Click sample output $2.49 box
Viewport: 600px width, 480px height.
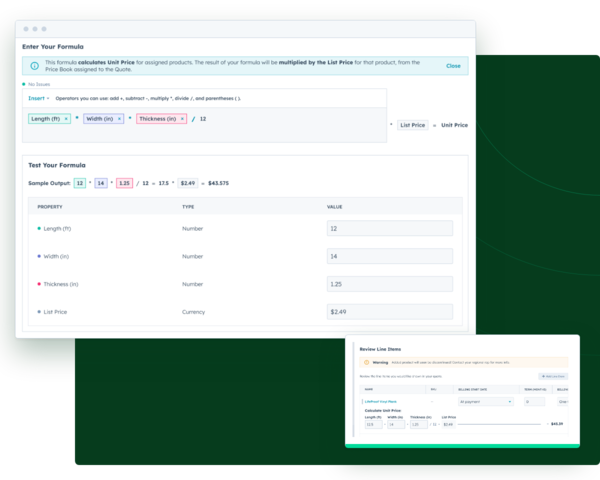tap(188, 183)
